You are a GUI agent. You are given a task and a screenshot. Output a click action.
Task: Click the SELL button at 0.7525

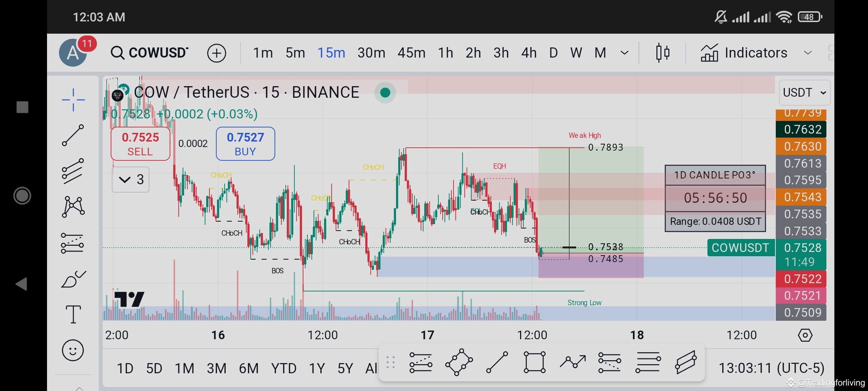(140, 144)
